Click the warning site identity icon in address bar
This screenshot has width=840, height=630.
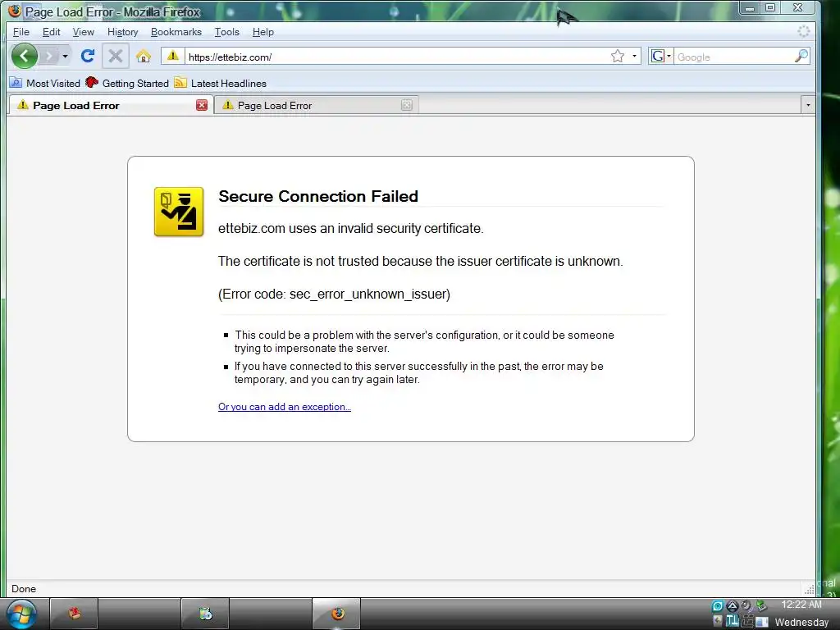[x=172, y=56]
